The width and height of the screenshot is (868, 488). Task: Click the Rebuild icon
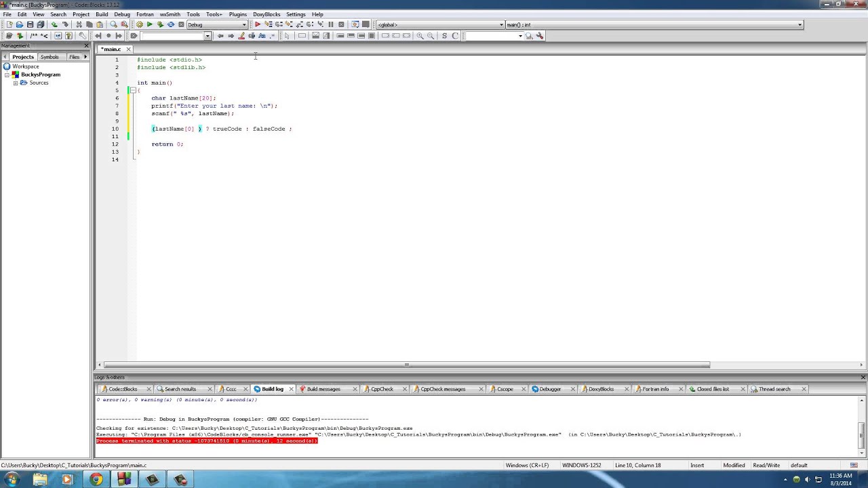pyautogui.click(x=171, y=24)
